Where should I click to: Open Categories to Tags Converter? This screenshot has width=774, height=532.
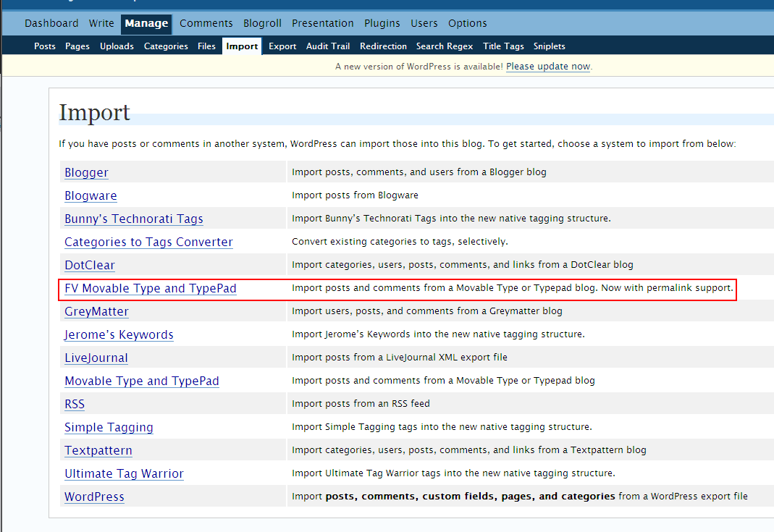point(148,242)
